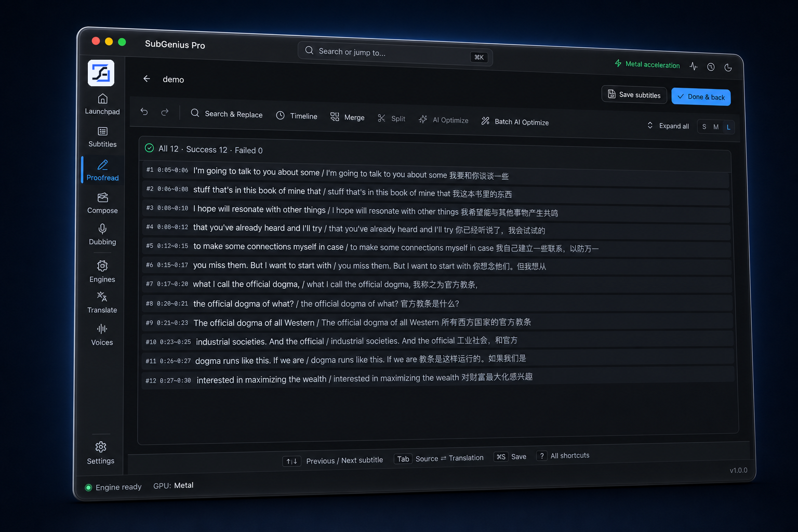Open the Engines section
Viewport: 798px width, 532px height.
[102, 272]
